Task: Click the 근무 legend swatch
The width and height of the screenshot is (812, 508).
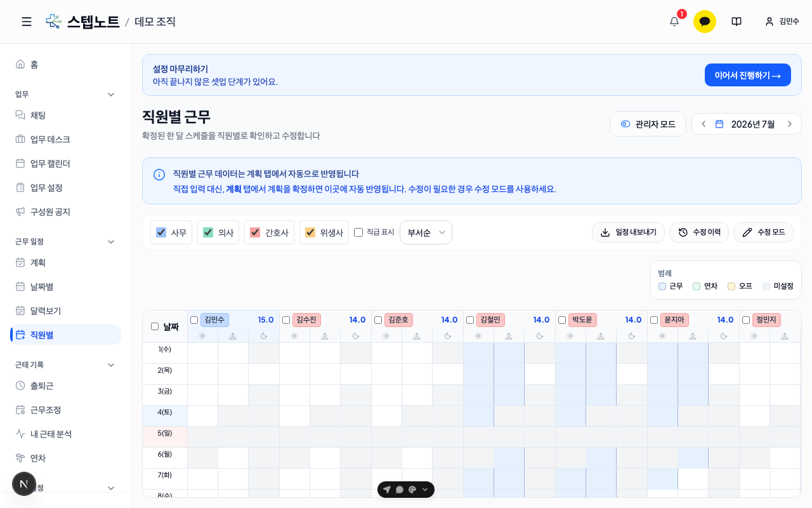Action: (x=662, y=286)
